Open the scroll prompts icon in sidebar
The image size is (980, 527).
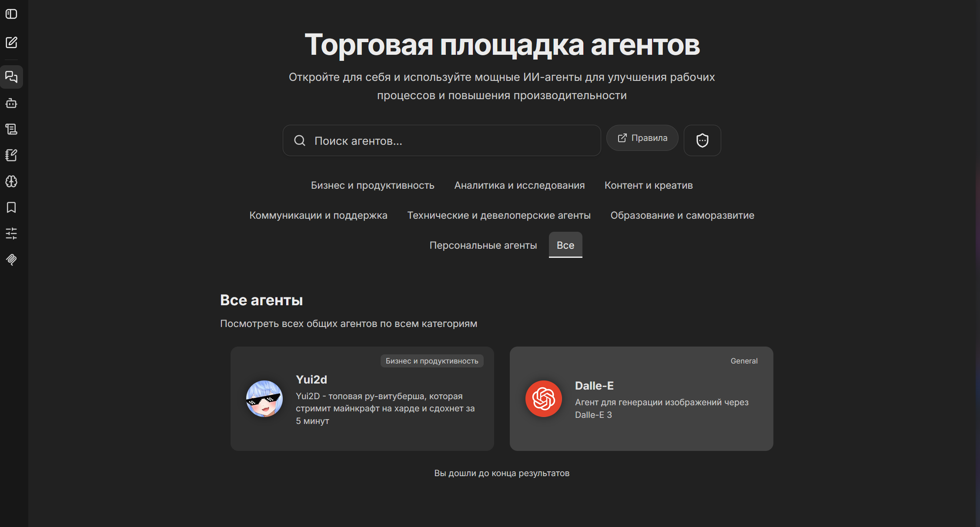pyautogui.click(x=11, y=129)
